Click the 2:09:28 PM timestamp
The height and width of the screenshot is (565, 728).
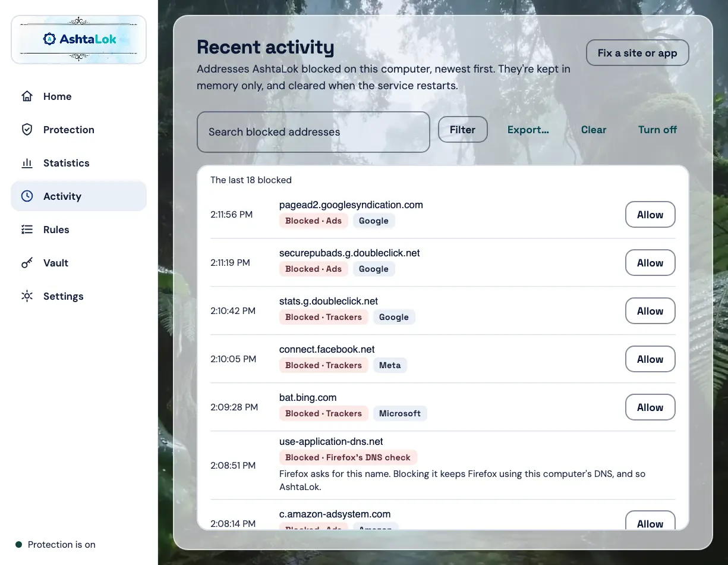pyautogui.click(x=234, y=407)
